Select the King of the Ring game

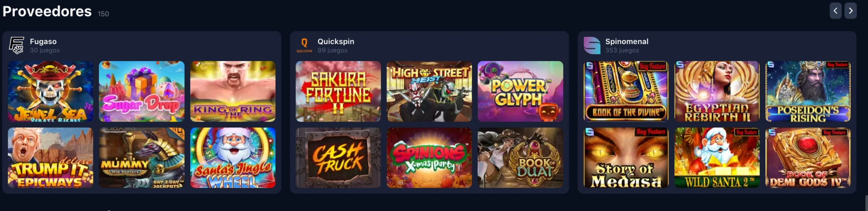[233, 92]
